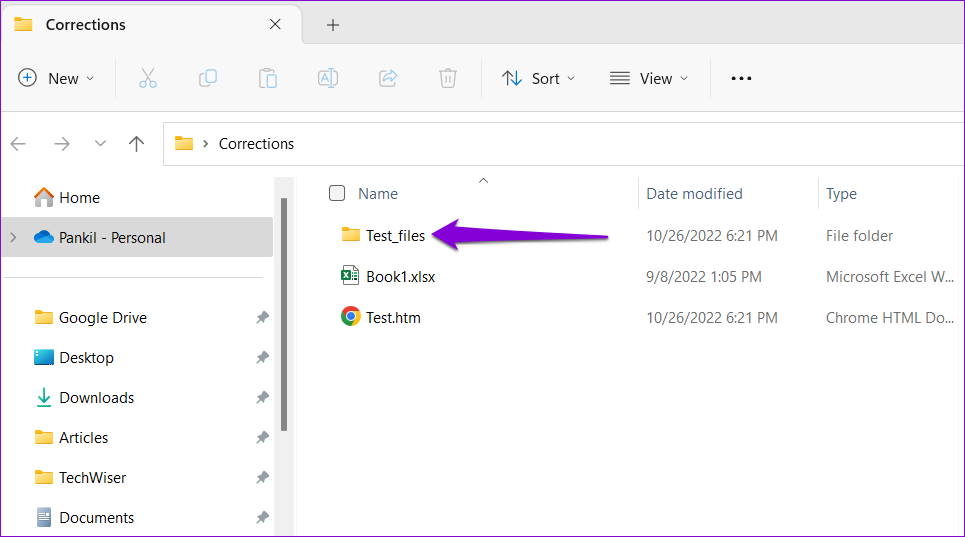
Task: Open the View layout dropdown
Action: pyautogui.click(x=649, y=78)
